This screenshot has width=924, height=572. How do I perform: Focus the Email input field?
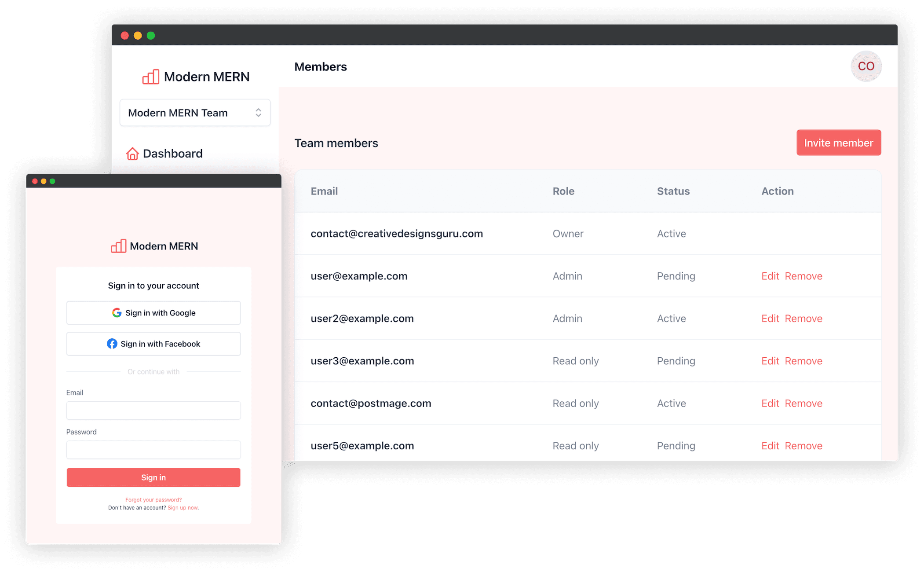(x=153, y=411)
